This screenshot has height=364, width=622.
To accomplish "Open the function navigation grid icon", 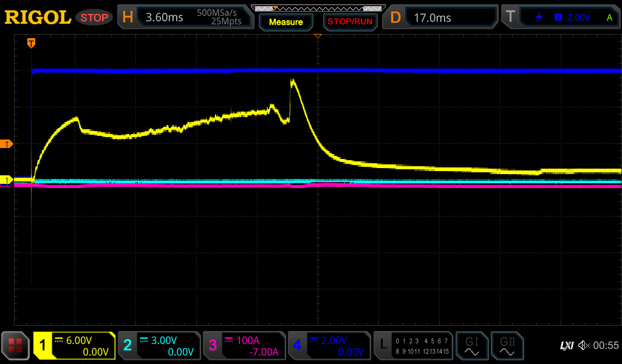I will [x=15, y=346].
